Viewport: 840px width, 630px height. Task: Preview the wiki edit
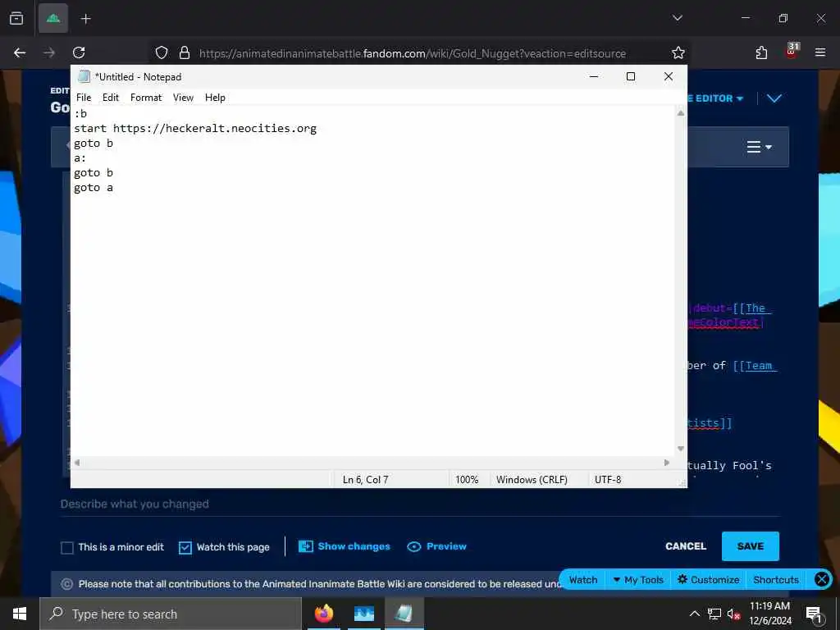pos(436,546)
